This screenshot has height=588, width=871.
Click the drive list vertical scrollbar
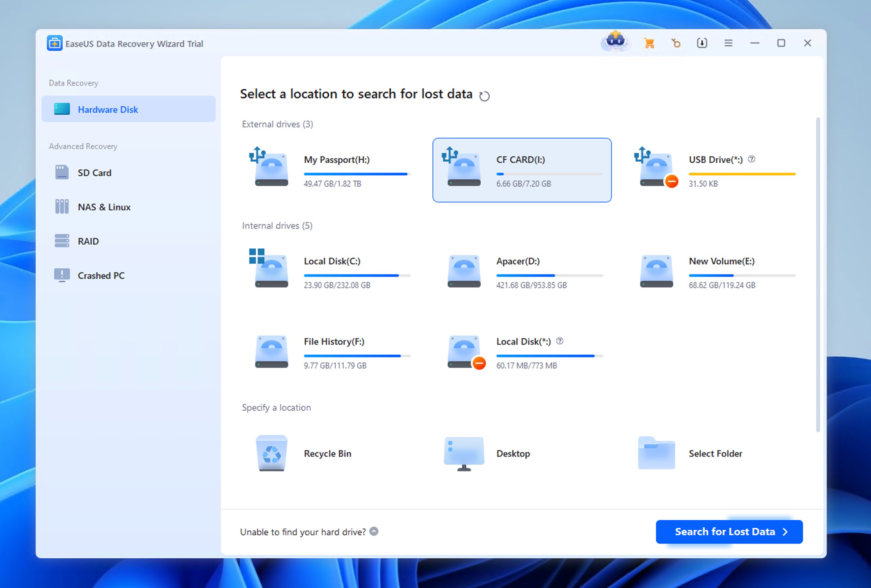click(x=818, y=275)
